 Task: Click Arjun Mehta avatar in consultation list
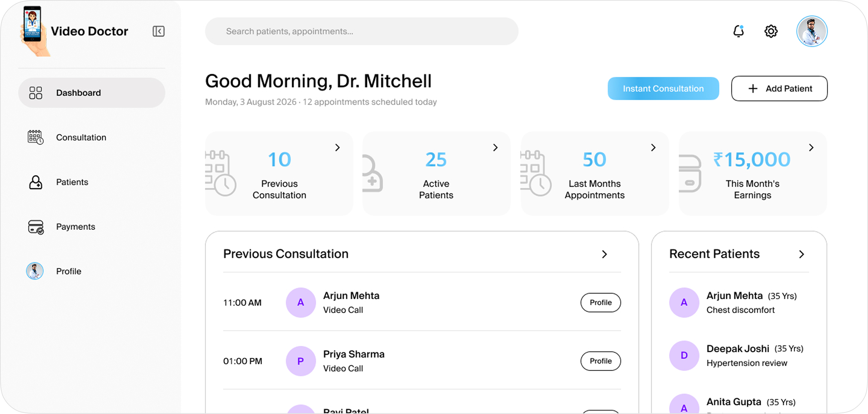click(x=301, y=302)
